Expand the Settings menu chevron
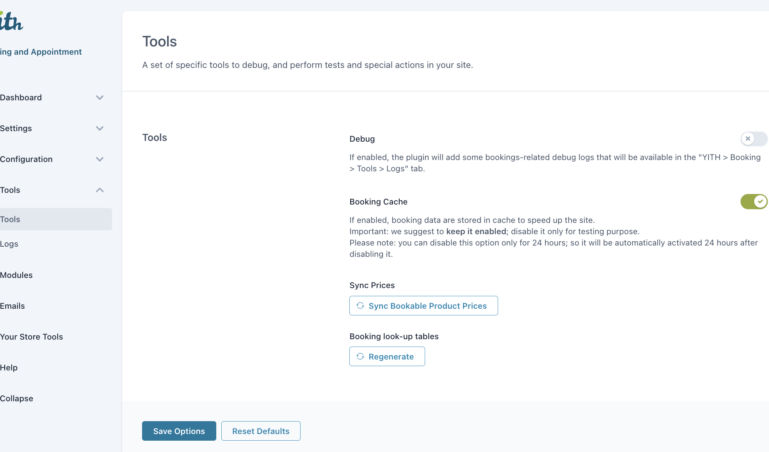The height and width of the screenshot is (452, 769). (99, 129)
